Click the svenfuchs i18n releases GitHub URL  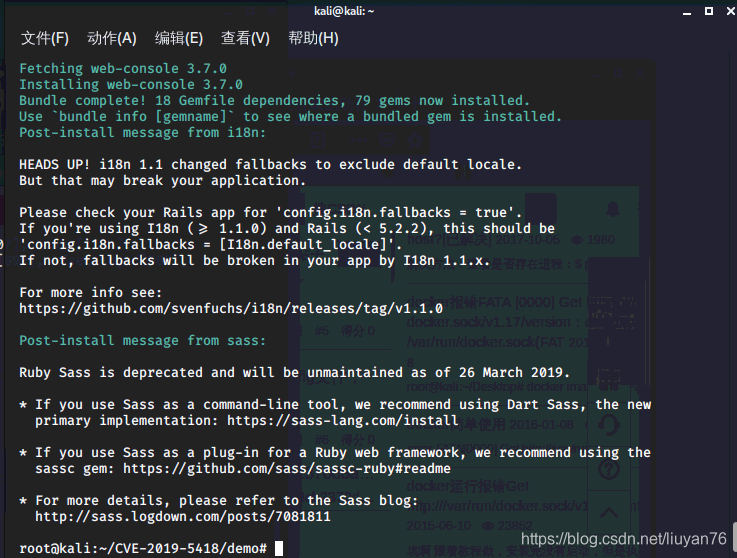pyautogui.click(x=231, y=308)
